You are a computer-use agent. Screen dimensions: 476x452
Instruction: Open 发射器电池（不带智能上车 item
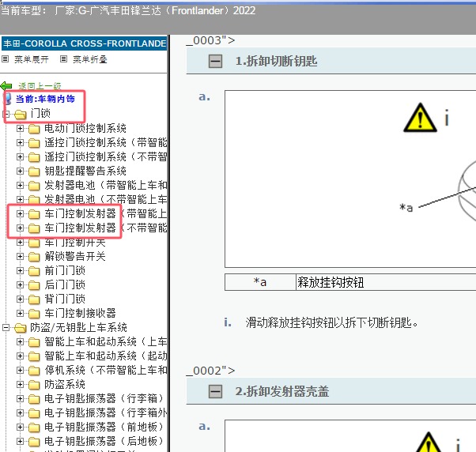click(106, 200)
